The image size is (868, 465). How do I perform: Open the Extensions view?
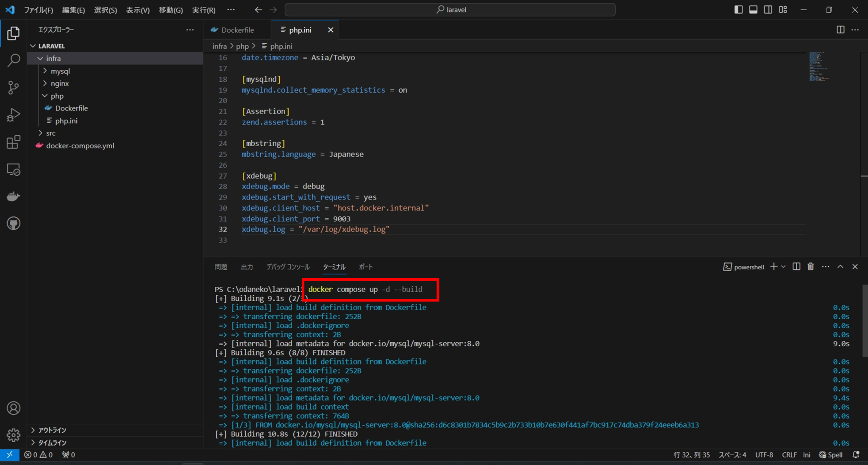(14, 142)
